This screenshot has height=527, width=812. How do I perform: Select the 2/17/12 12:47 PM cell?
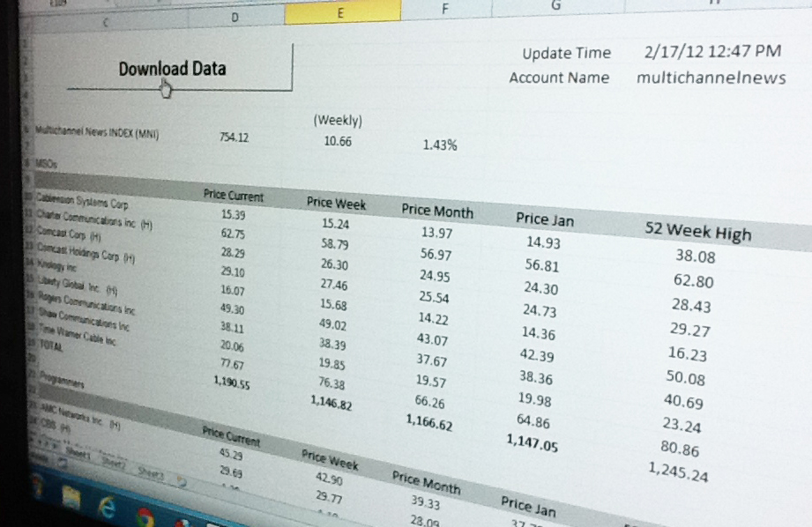pos(713,51)
